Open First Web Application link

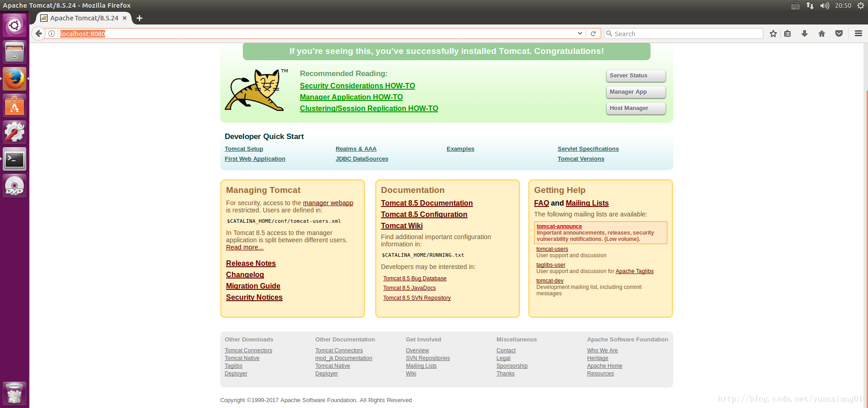[x=255, y=159]
